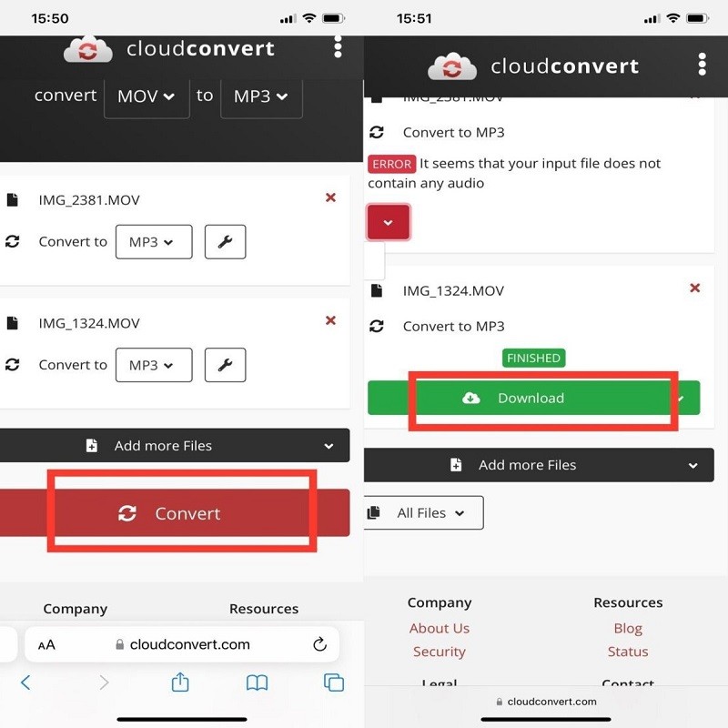Remove IMG_2381.MOV with red X in left screen
728x728 pixels.
click(330, 197)
